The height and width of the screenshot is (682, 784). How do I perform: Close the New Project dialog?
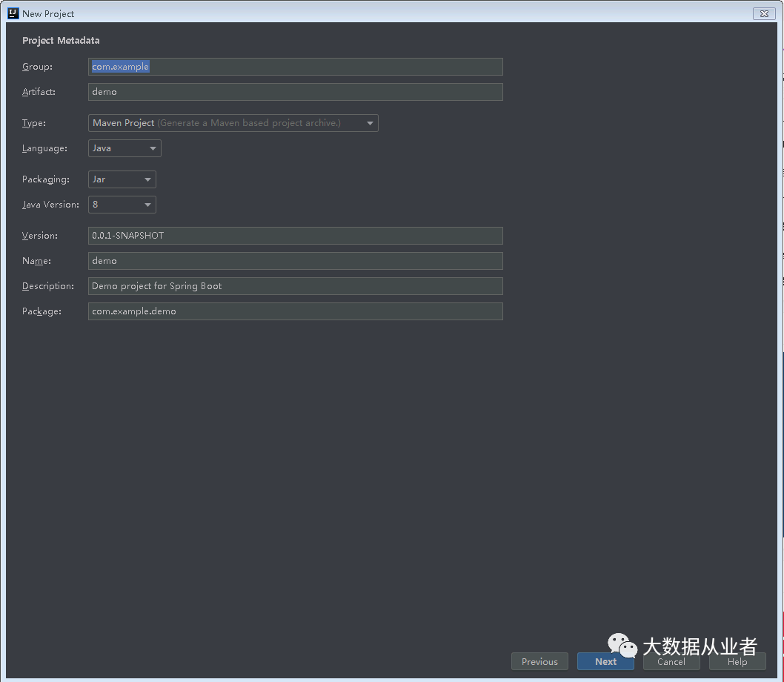tap(764, 14)
